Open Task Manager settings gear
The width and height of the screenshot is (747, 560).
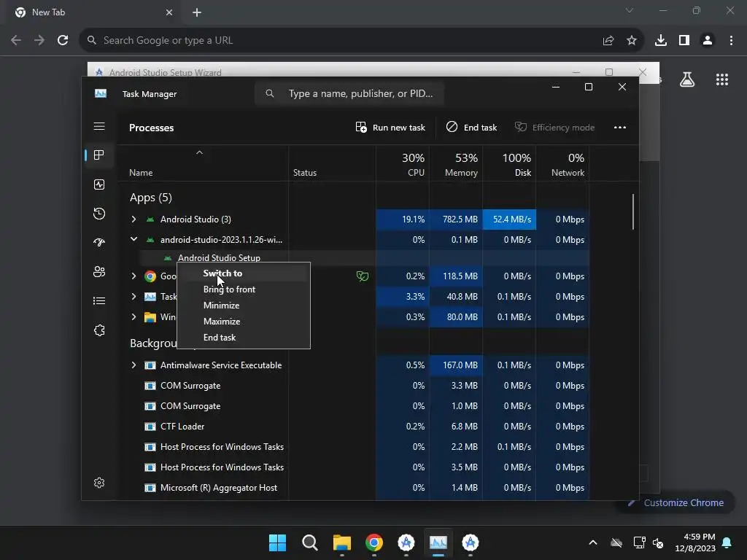click(99, 483)
